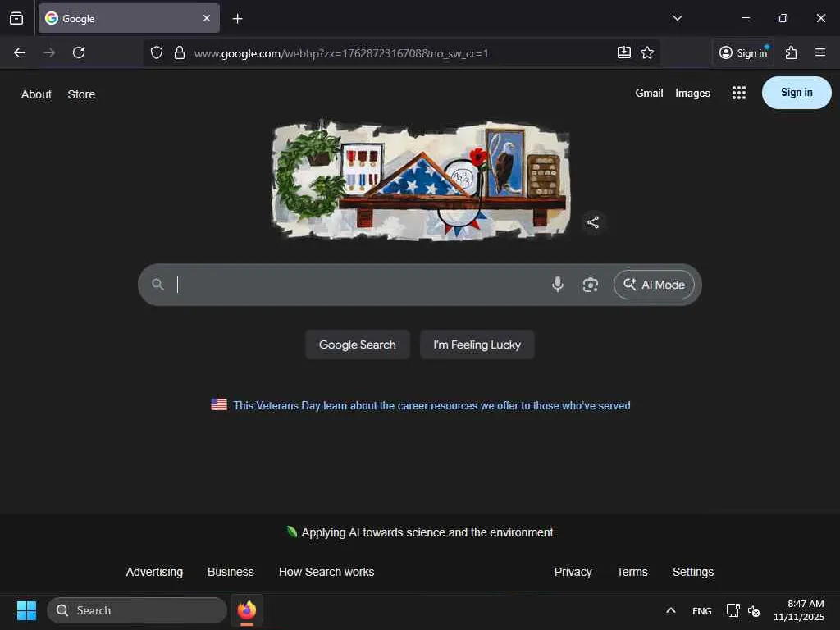This screenshot has height=630, width=840.
Task: Open How Search works link
Action: [326, 572]
